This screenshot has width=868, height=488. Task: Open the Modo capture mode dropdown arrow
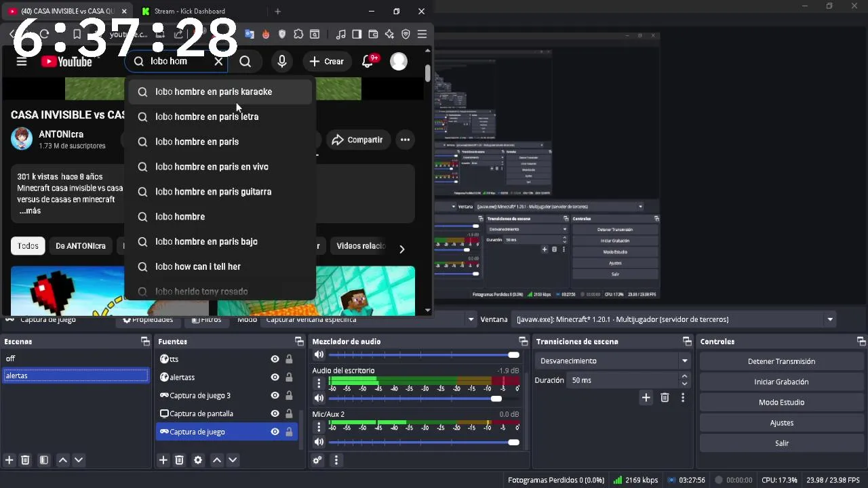tap(471, 319)
